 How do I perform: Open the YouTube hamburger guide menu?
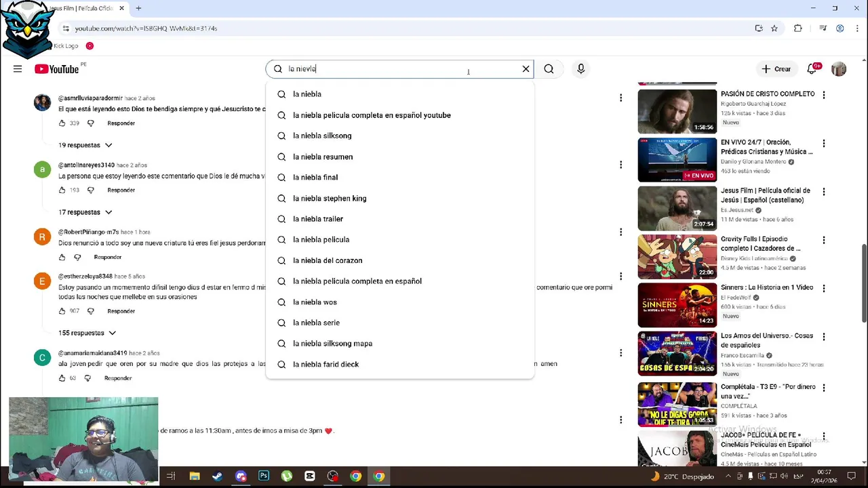click(18, 68)
